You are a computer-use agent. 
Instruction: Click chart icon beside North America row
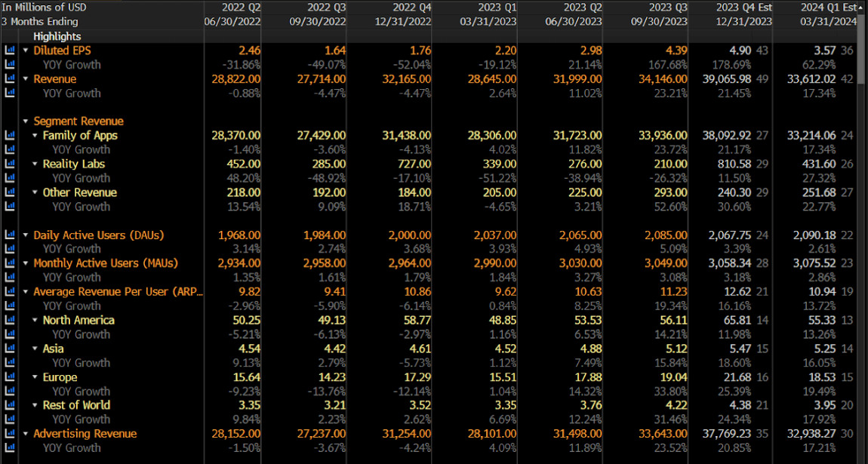pos(10,321)
